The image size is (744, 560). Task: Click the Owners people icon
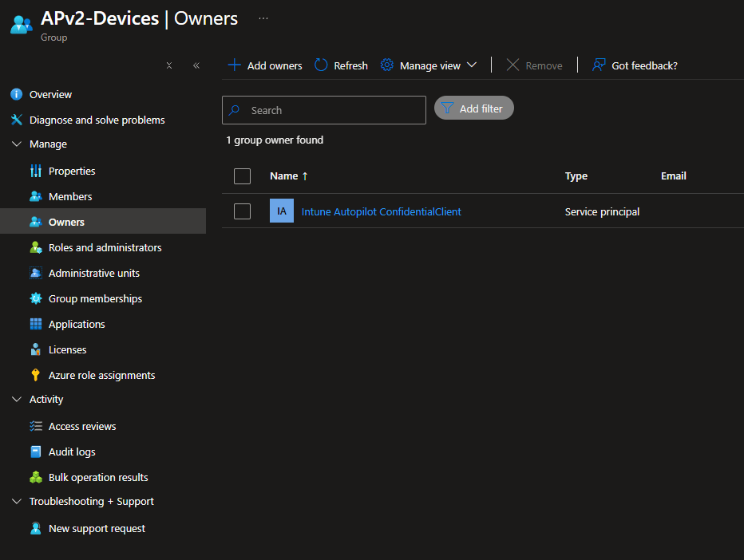pyautogui.click(x=36, y=222)
